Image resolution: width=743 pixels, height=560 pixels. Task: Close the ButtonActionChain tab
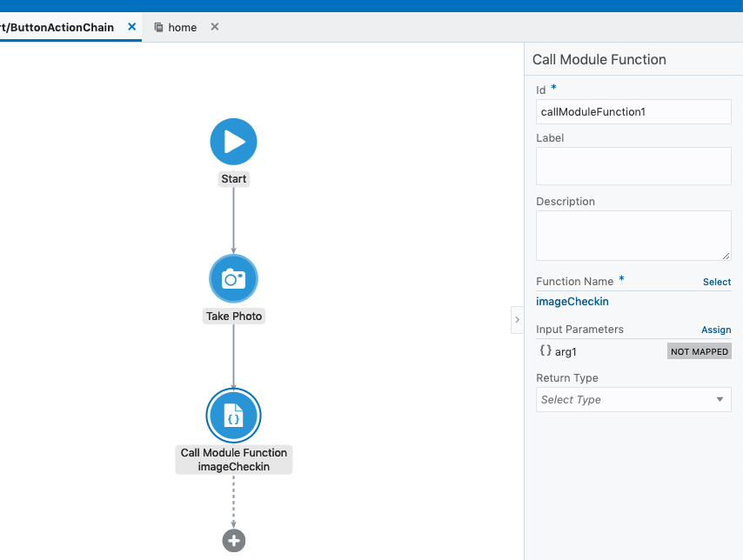pyautogui.click(x=132, y=27)
